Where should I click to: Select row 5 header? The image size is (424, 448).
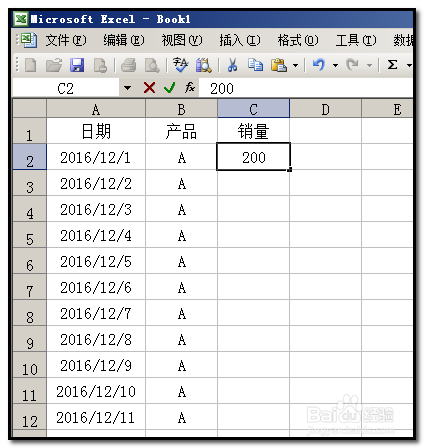[29, 235]
